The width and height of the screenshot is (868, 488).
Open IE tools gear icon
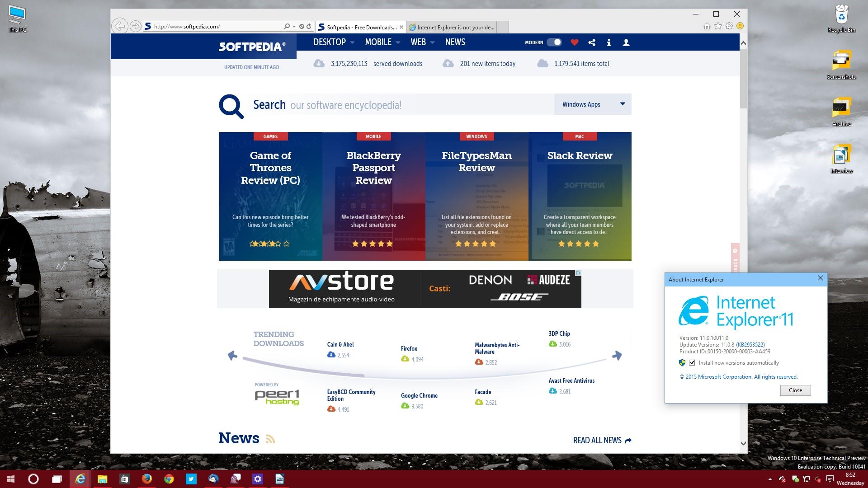tap(729, 26)
